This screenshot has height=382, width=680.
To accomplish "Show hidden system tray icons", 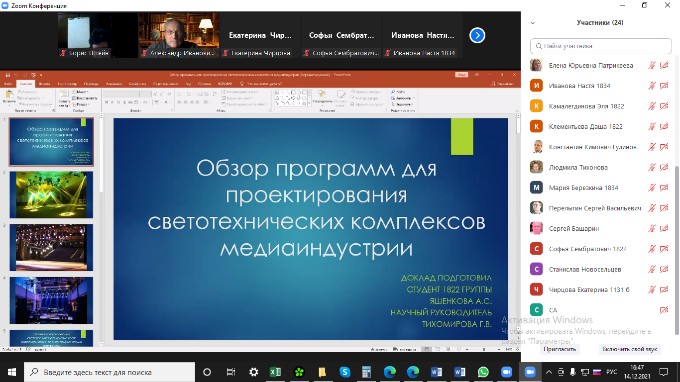I will [x=549, y=372].
